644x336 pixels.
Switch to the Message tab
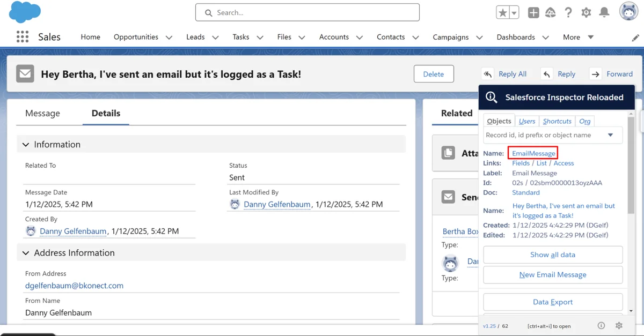(42, 113)
